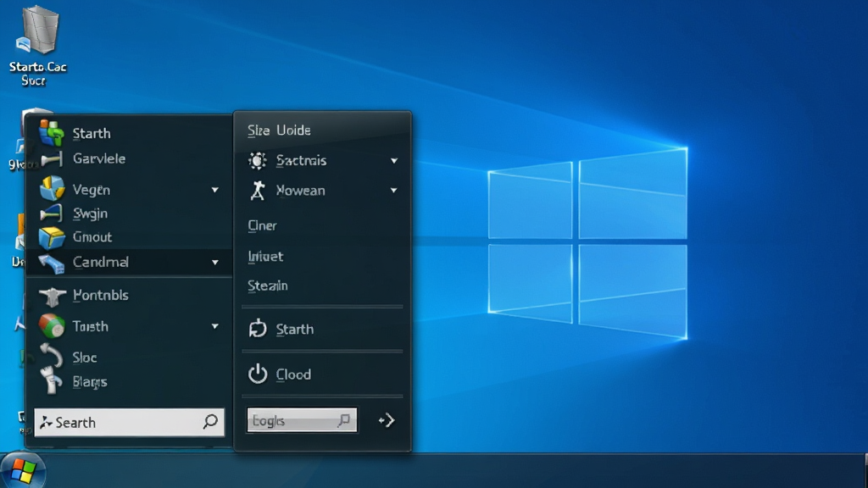Select the Cíner menu entry
Image resolution: width=868 pixels, height=488 pixels.
pos(263,225)
